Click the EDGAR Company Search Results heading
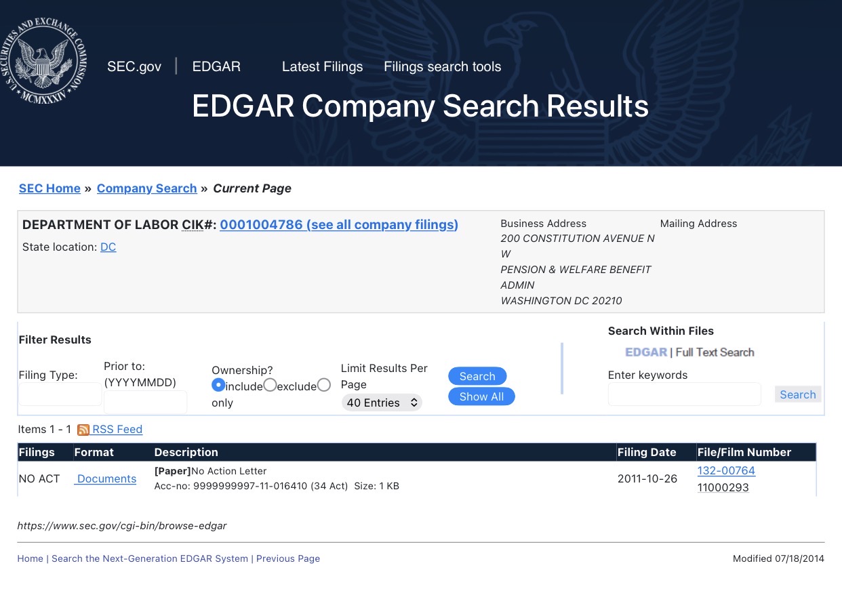 pyautogui.click(x=420, y=106)
